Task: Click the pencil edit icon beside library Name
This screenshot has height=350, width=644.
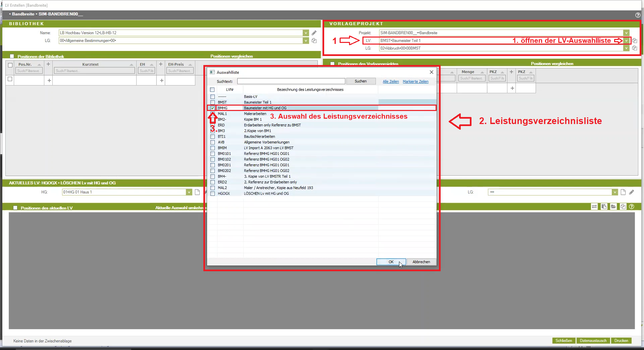Action: click(x=314, y=33)
